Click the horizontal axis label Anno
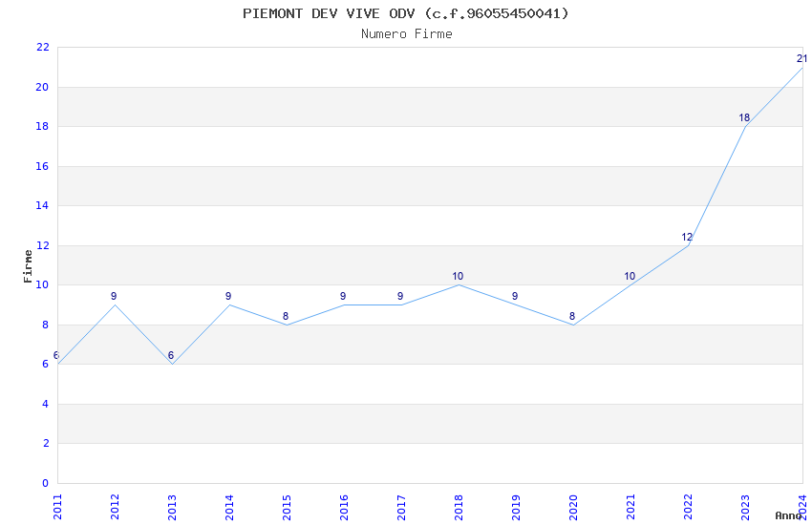Screen dimensions: 812x525 [788, 515]
